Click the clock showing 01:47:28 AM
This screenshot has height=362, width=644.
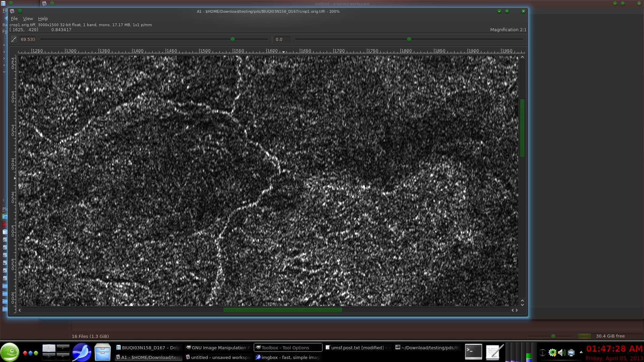pos(614,349)
